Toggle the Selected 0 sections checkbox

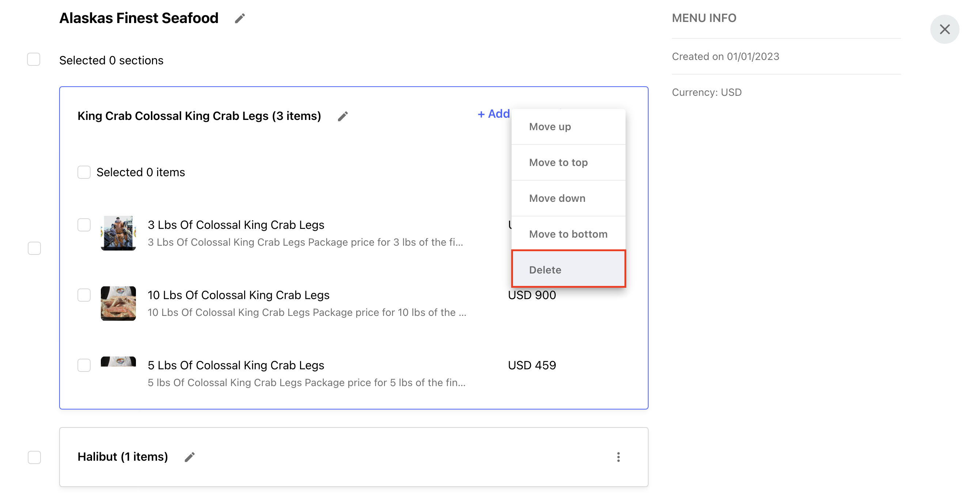pyautogui.click(x=34, y=59)
